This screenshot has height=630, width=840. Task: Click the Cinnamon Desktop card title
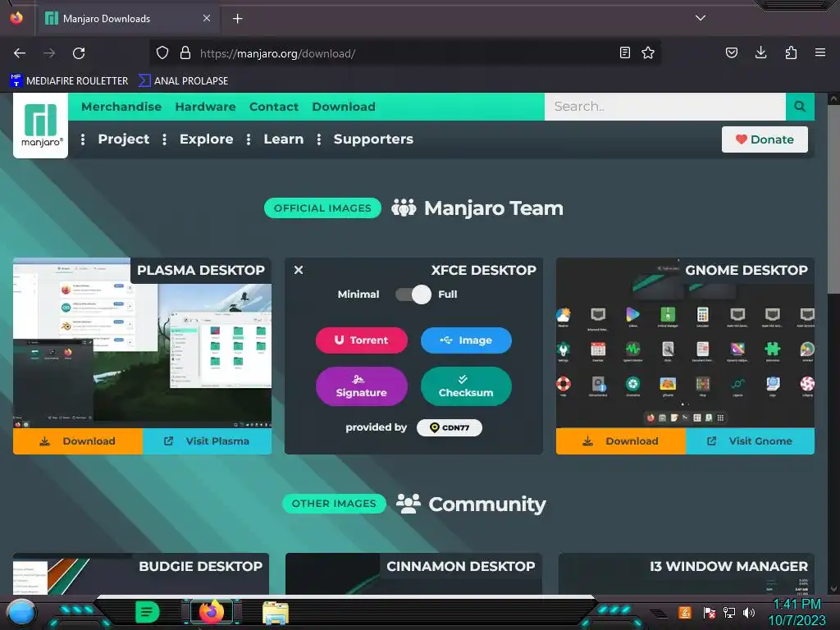point(461,566)
